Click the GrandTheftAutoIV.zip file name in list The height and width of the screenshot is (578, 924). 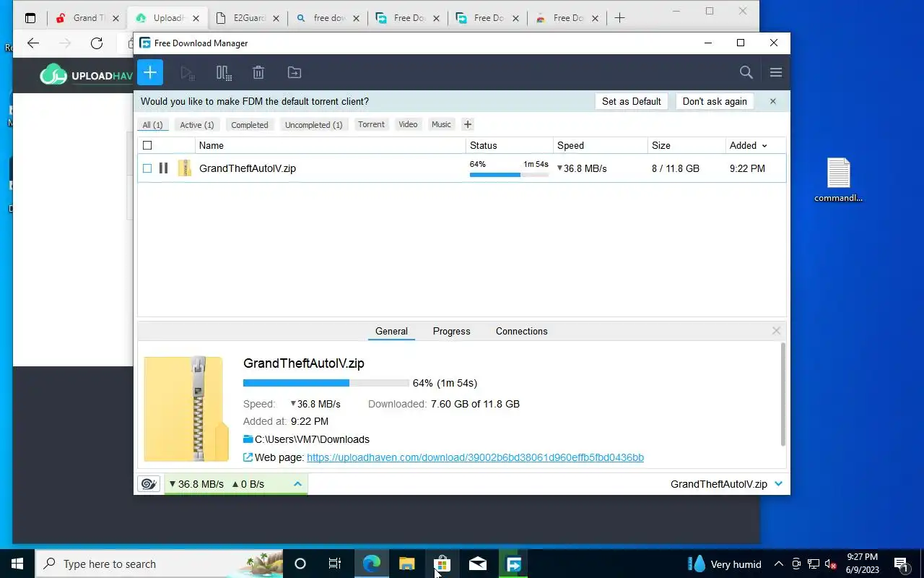(248, 168)
